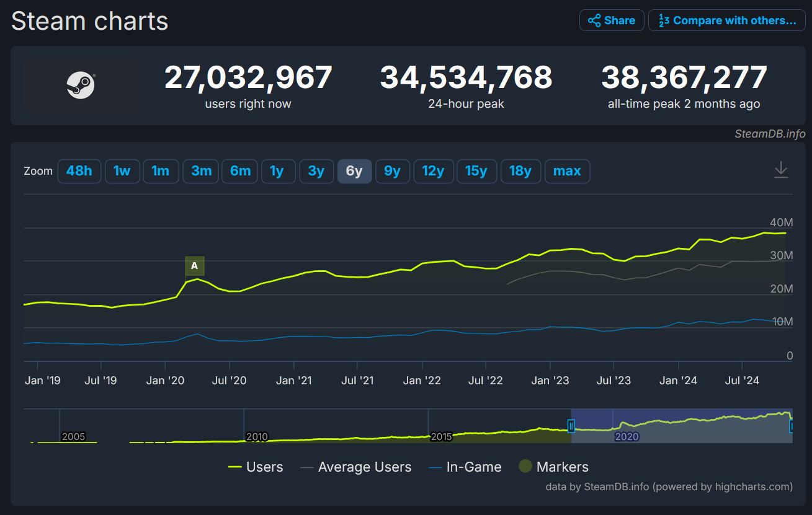Click the Jan '22 axis label
This screenshot has height=515, width=812.
[x=422, y=381]
